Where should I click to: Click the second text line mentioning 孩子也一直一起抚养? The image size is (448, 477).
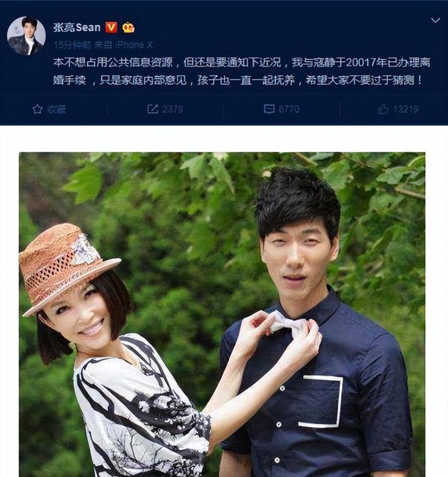[x=238, y=80]
